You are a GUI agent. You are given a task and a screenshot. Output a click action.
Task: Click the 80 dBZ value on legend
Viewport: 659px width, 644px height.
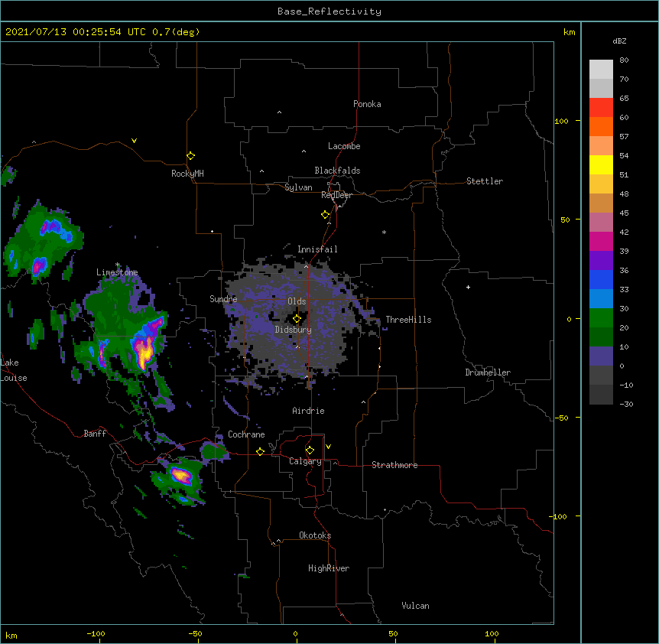(x=624, y=60)
